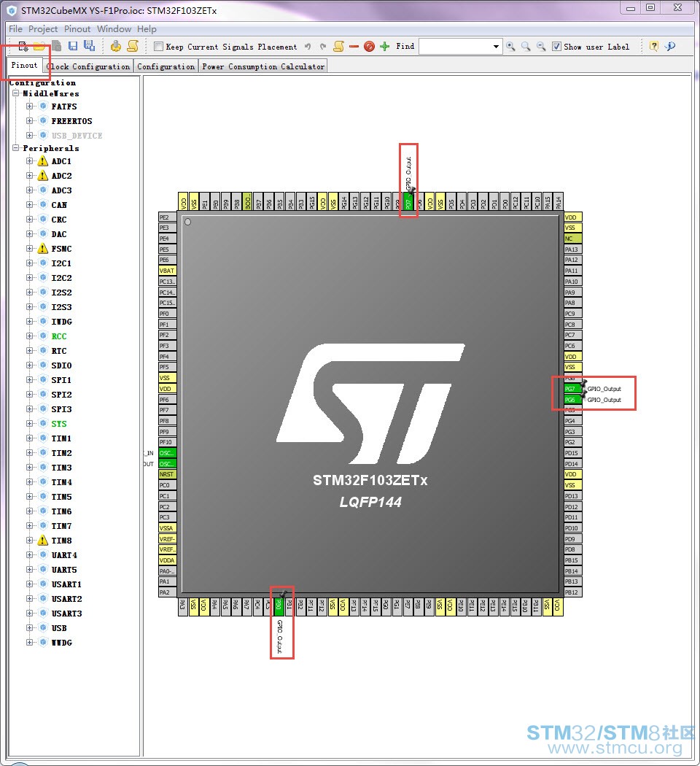700x766 pixels.
Task: Select USB in peripherals tree
Action: tap(59, 627)
